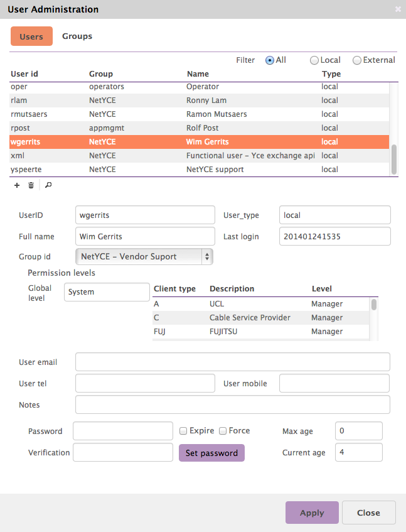Screen dimensions: 406x532
Task: Select the All filter radio button
Action: [x=270, y=60]
